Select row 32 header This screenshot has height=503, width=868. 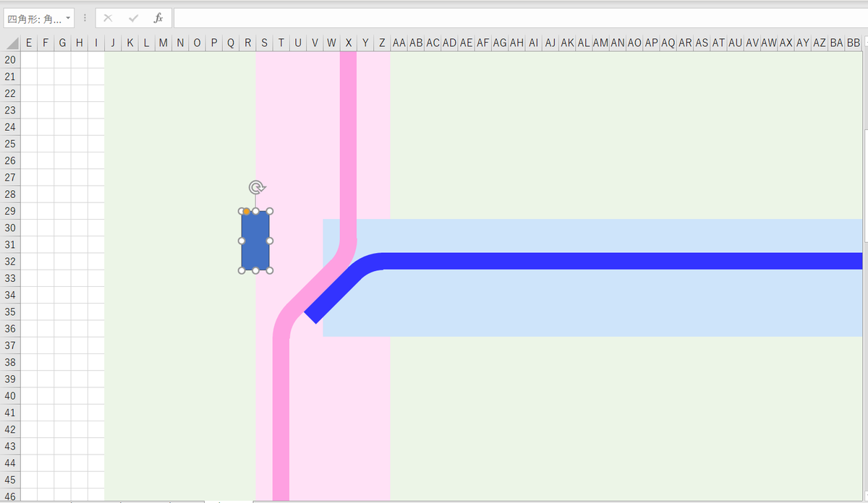[10, 262]
